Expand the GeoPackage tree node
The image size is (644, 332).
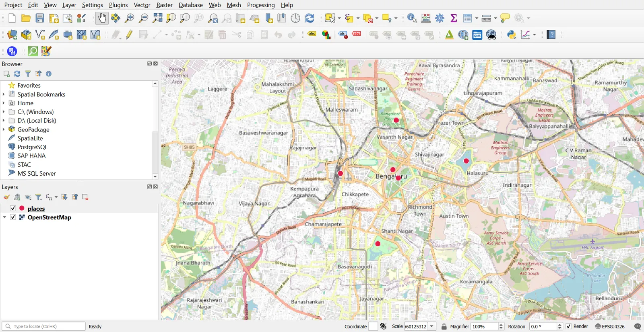point(4,129)
